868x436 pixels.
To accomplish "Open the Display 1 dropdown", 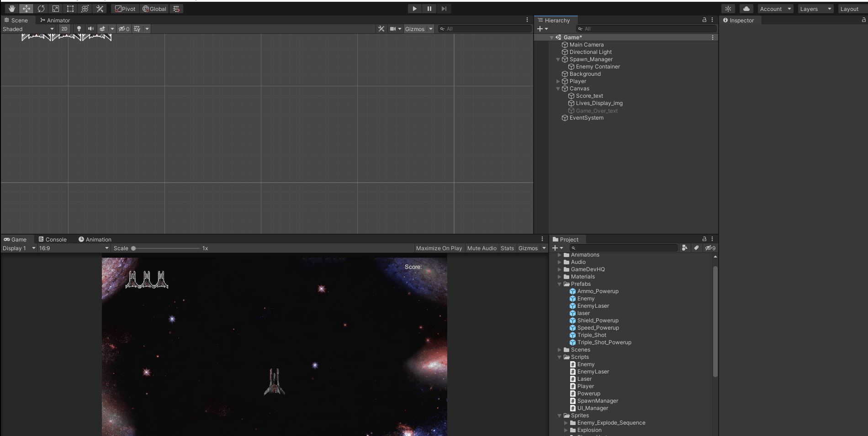I will click(x=19, y=248).
